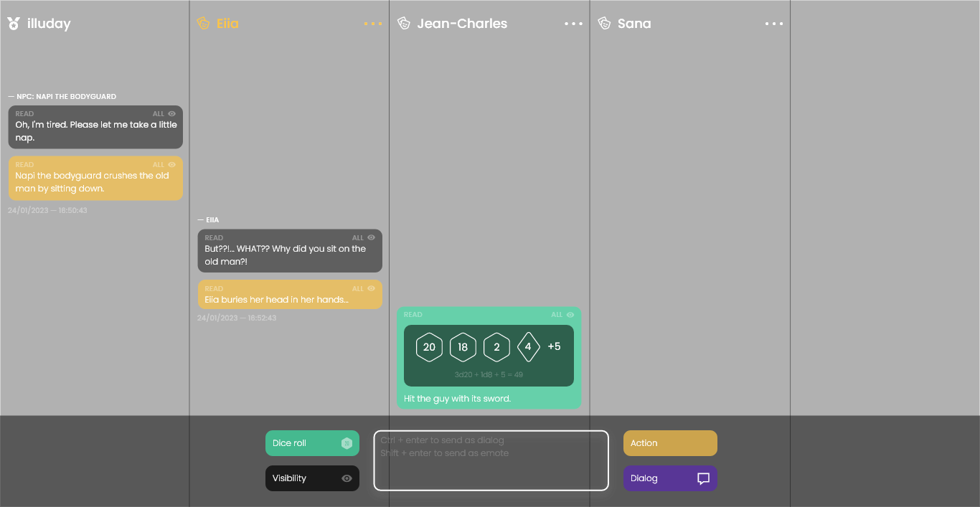Open Eiia's three-dot options menu
Image resolution: width=980 pixels, height=507 pixels.
(x=373, y=24)
